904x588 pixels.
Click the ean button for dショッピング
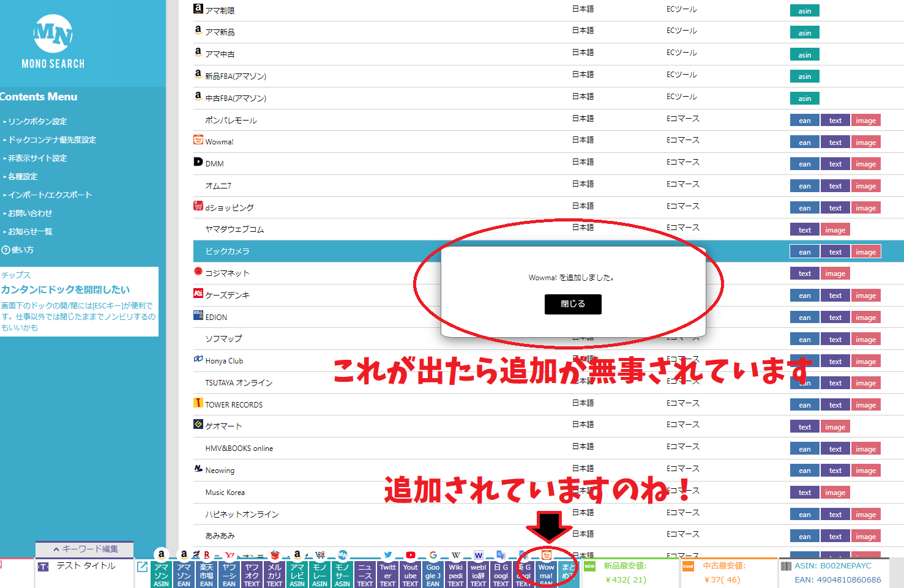tap(804, 208)
